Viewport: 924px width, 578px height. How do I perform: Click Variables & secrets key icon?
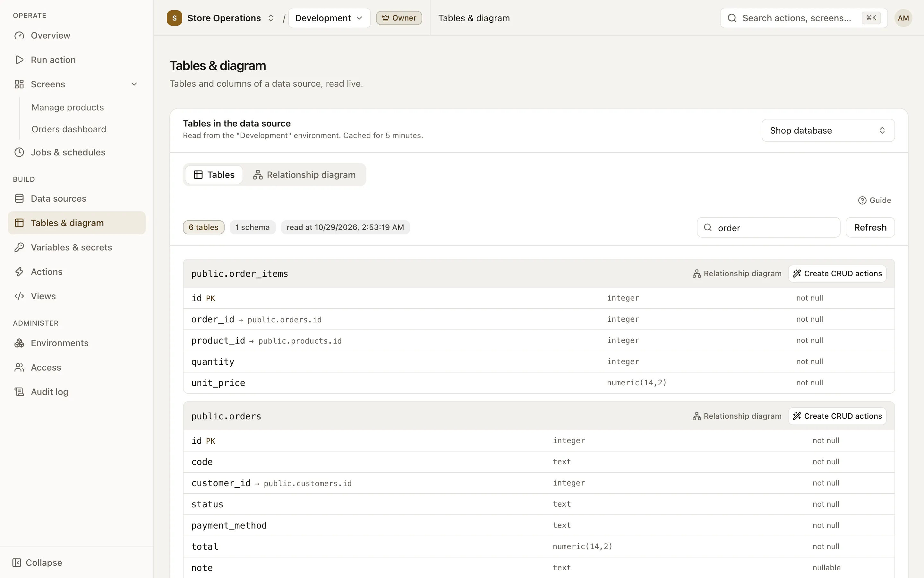[x=19, y=247]
